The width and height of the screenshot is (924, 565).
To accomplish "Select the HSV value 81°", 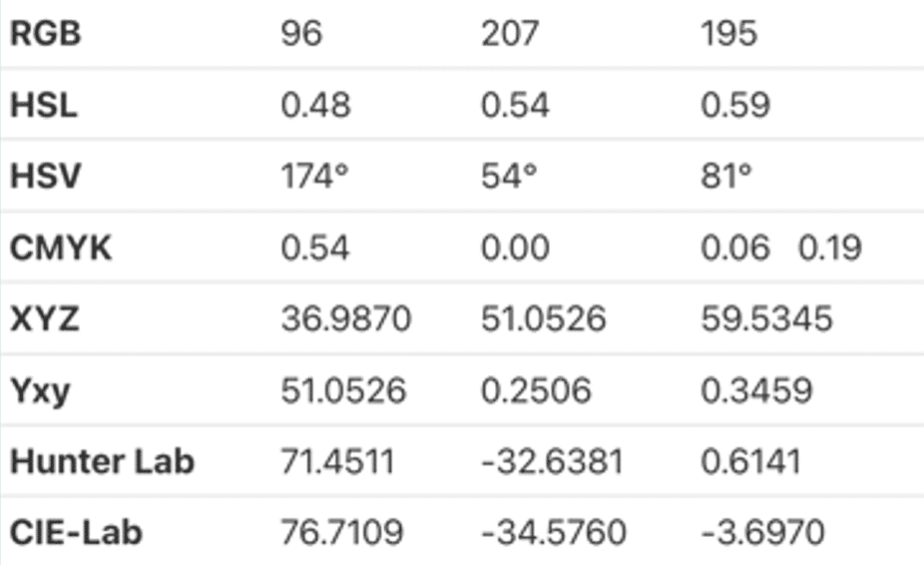I will pos(726,177).
